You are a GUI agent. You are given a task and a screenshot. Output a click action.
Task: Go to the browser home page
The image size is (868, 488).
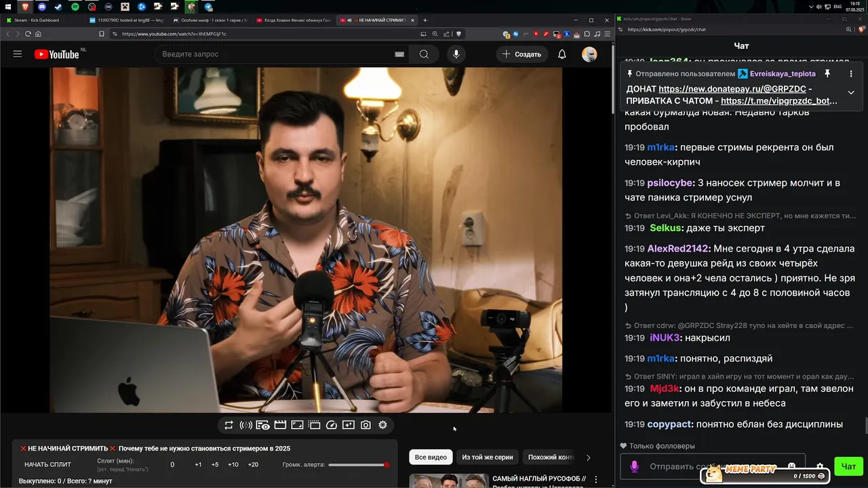38,34
